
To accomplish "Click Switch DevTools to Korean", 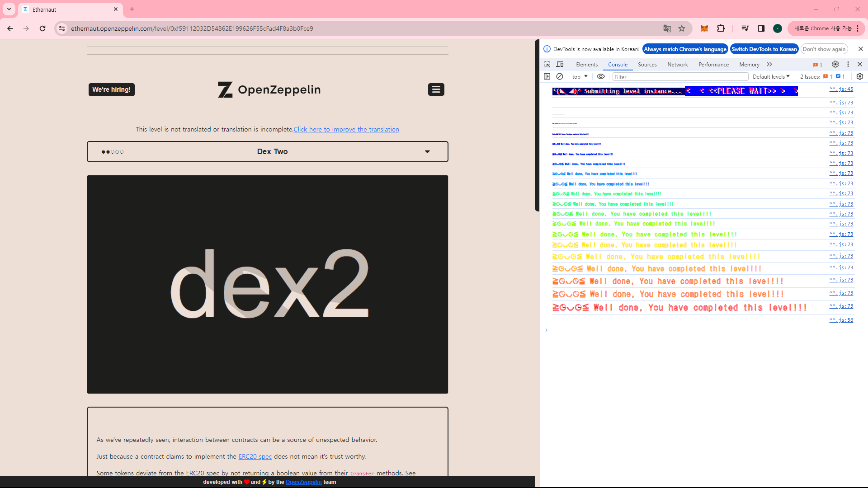I will coord(764,49).
